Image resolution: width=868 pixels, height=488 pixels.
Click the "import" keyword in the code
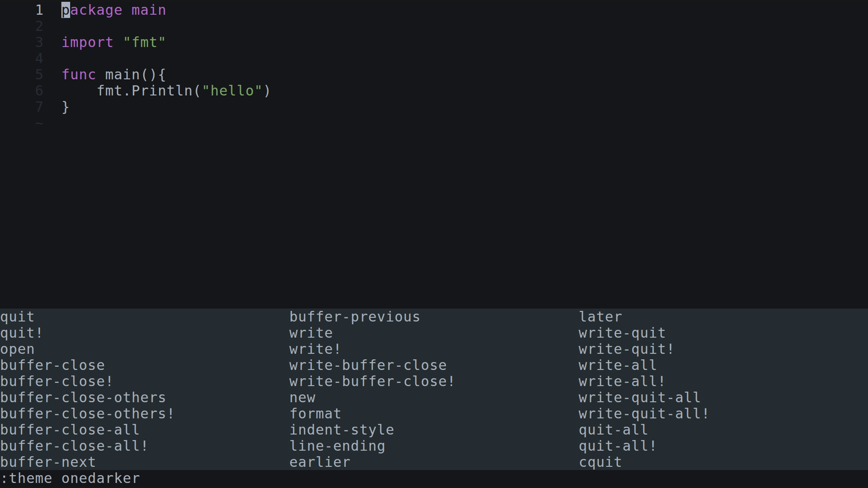click(87, 42)
